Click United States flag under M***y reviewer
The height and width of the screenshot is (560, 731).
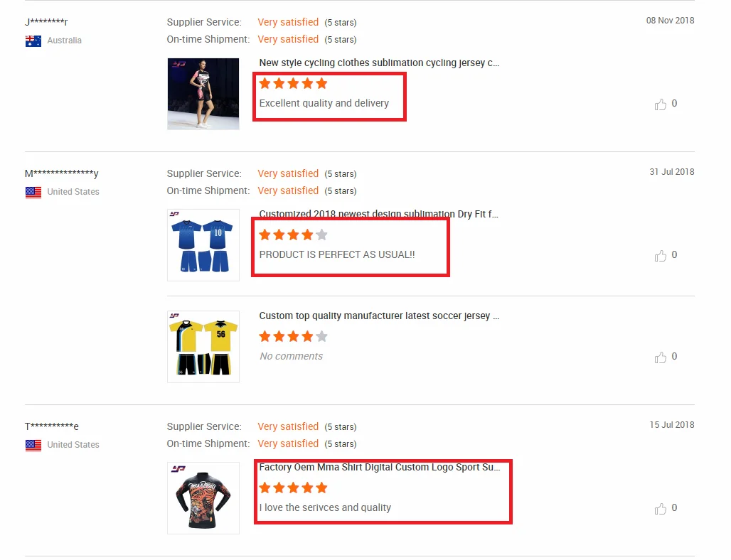[x=33, y=192]
